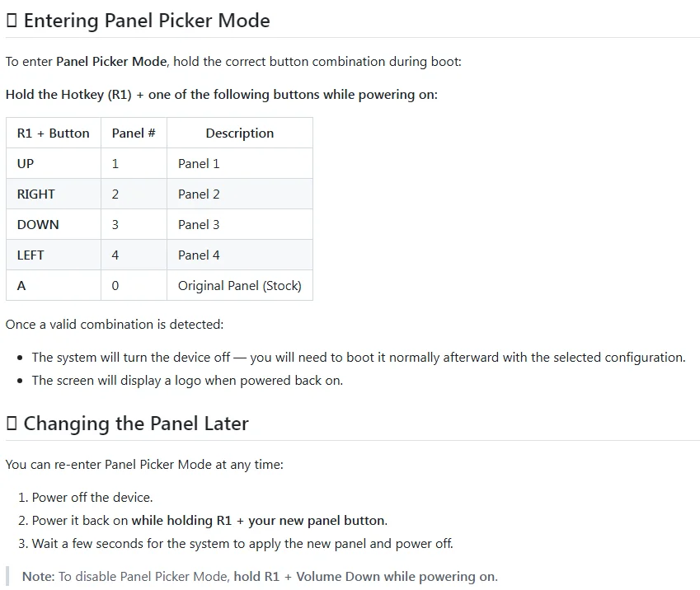
Task: Click the bold 'while holding R1' text
Action: [181, 521]
